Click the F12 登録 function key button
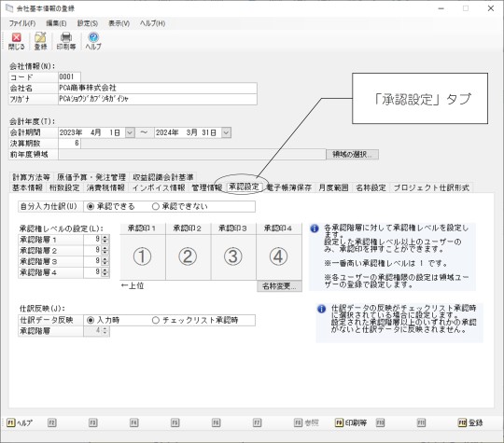504x443 pixels. tap(470, 422)
